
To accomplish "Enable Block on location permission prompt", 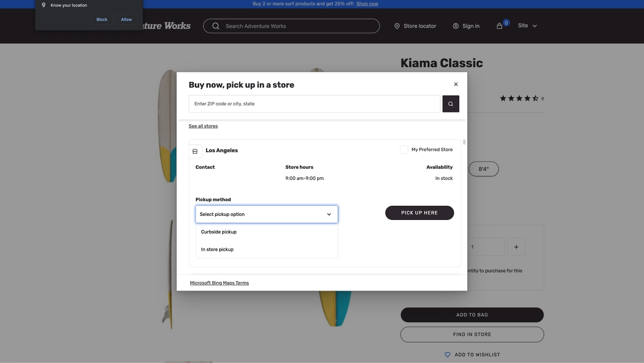I will pos(102,19).
